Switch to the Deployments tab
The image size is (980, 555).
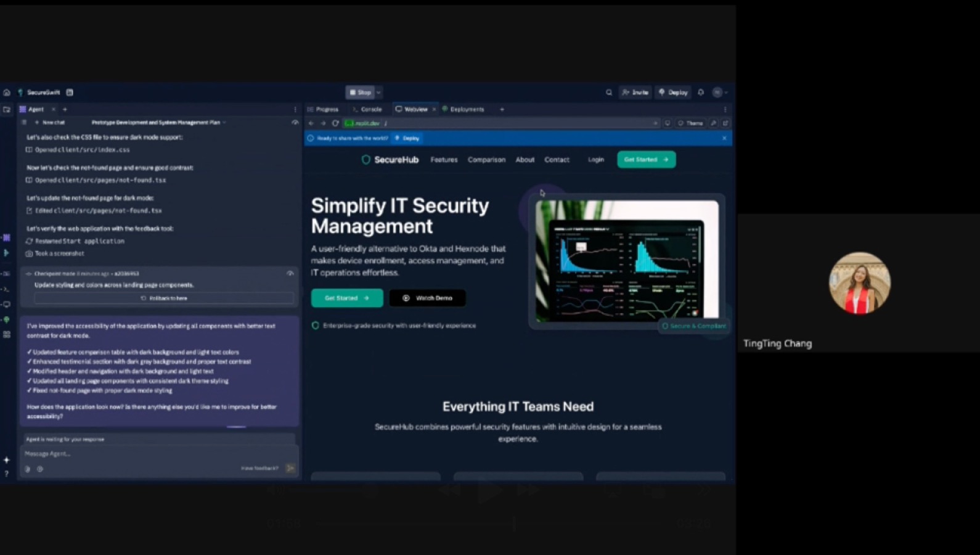[463, 109]
